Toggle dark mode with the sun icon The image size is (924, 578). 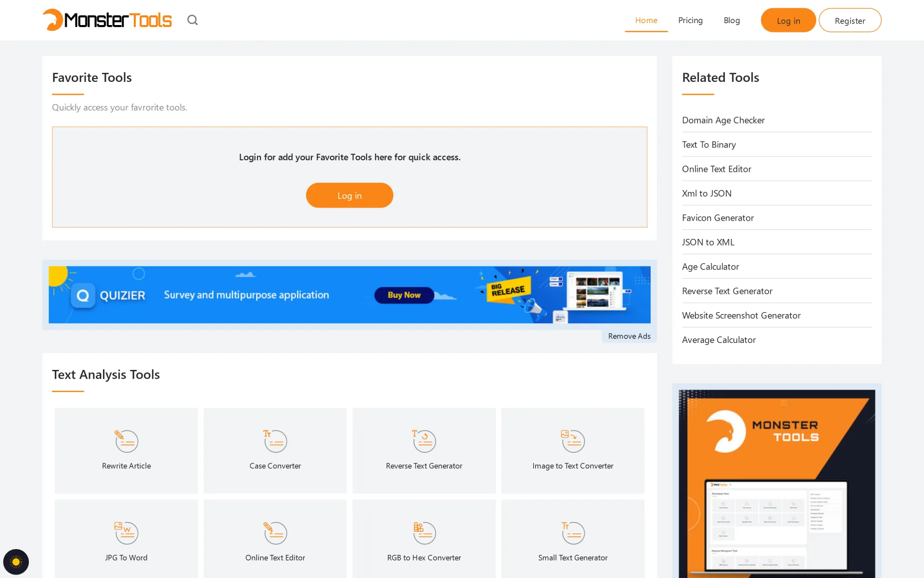[x=16, y=562]
